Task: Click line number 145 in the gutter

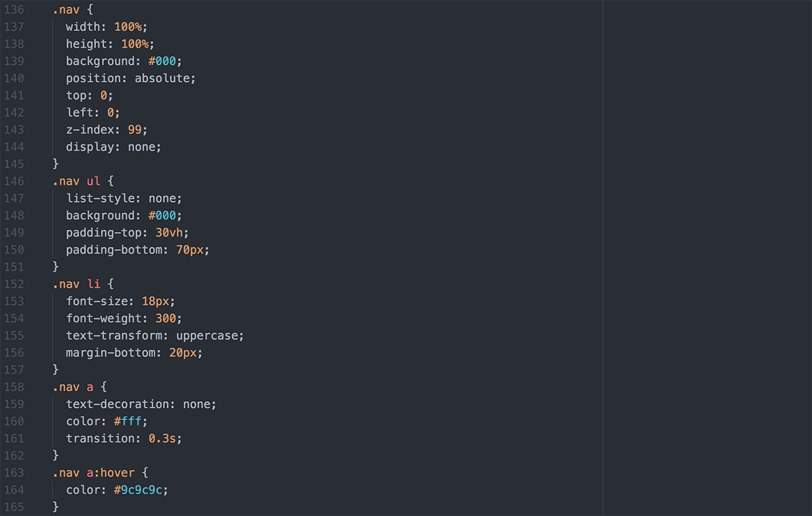Action: tap(14, 164)
